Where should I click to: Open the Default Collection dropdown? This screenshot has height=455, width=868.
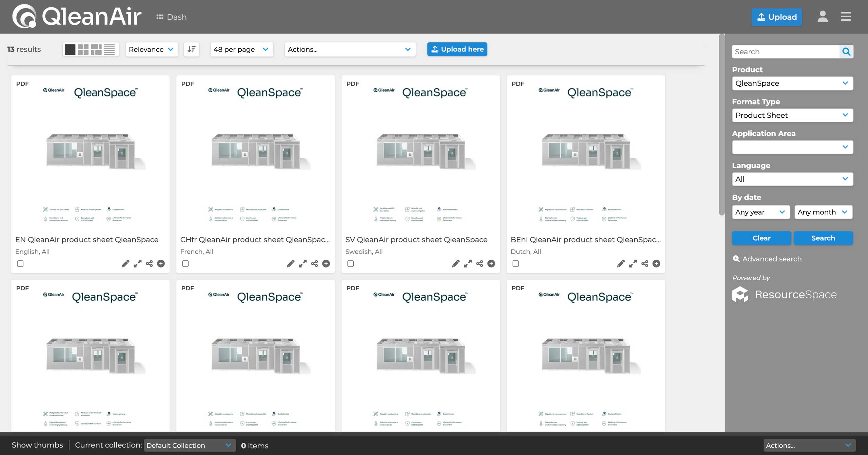pos(190,445)
